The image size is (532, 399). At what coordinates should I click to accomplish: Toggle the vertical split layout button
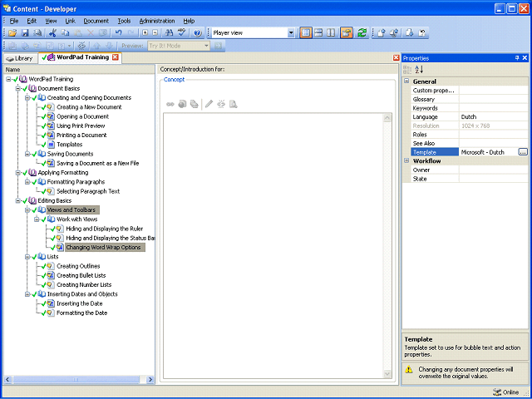[331, 33]
